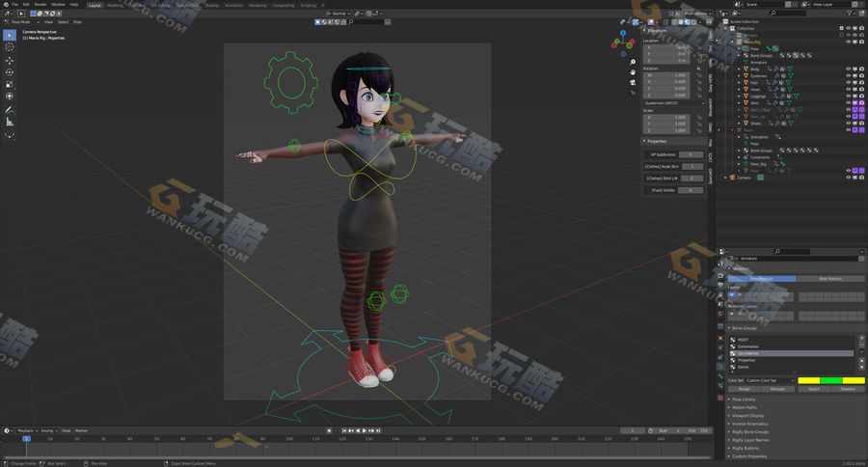Uncheck the Collection exclude checkbox

(841, 28)
